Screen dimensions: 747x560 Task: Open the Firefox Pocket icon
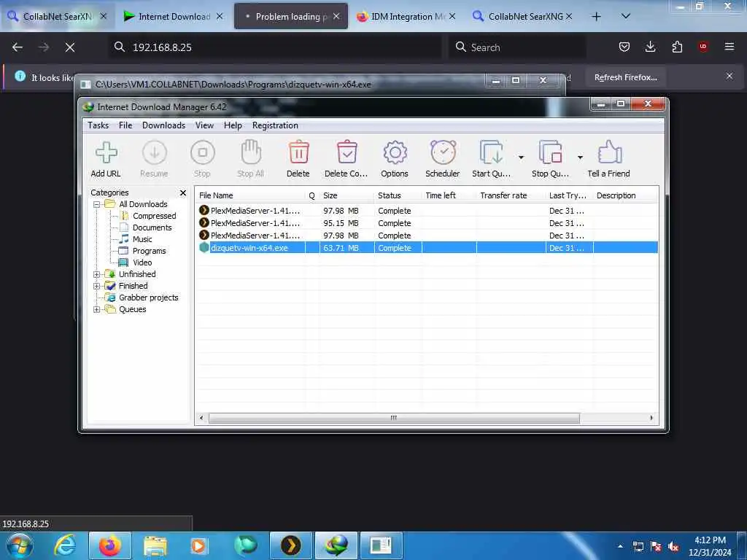point(624,47)
